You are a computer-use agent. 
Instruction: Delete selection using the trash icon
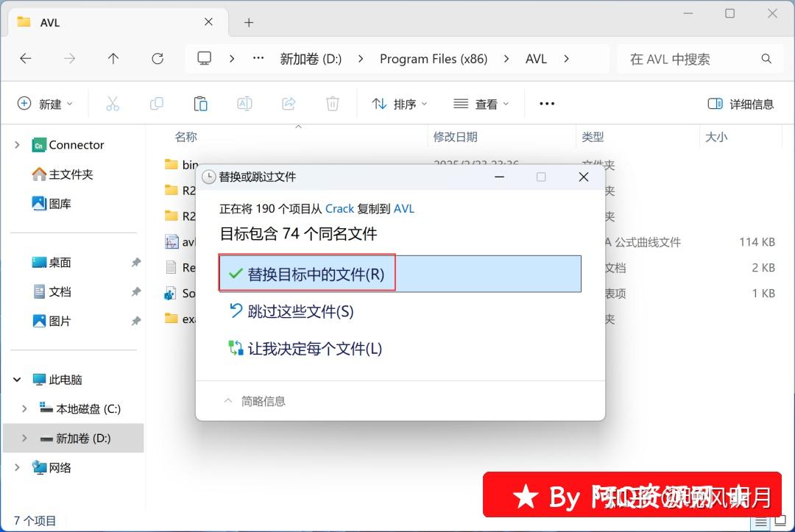(x=332, y=104)
